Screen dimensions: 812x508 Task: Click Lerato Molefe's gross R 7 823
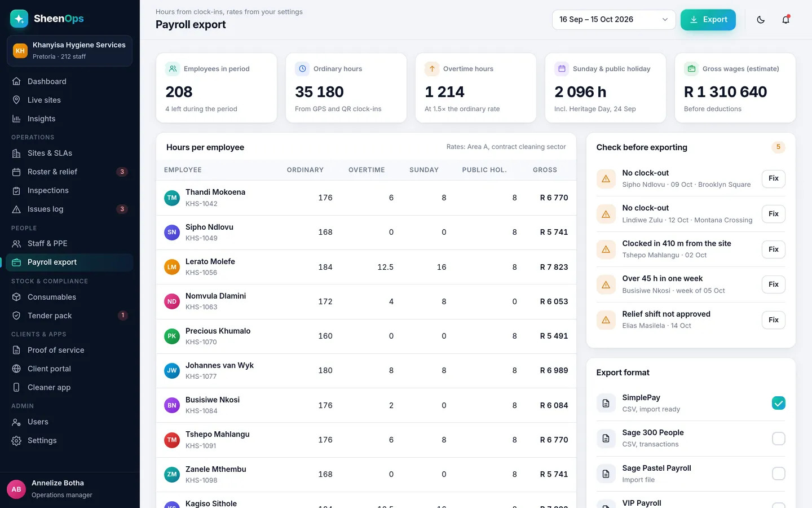pyautogui.click(x=554, y=267)
